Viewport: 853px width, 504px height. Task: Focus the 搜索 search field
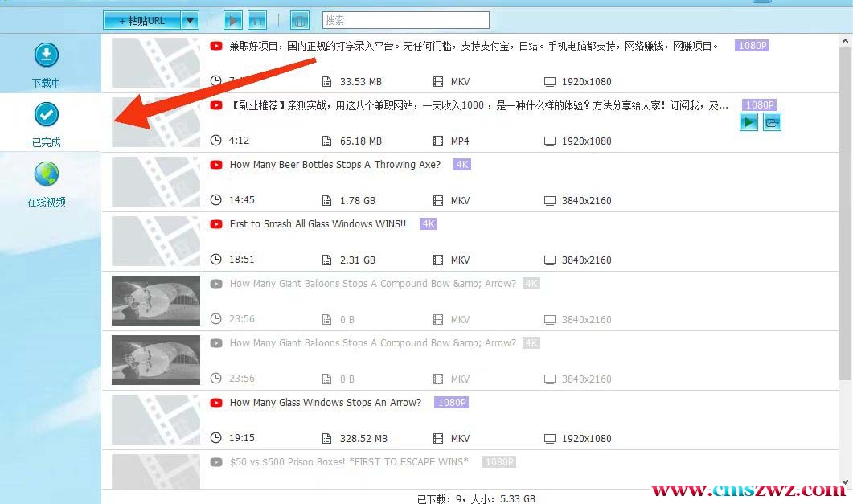405,20
